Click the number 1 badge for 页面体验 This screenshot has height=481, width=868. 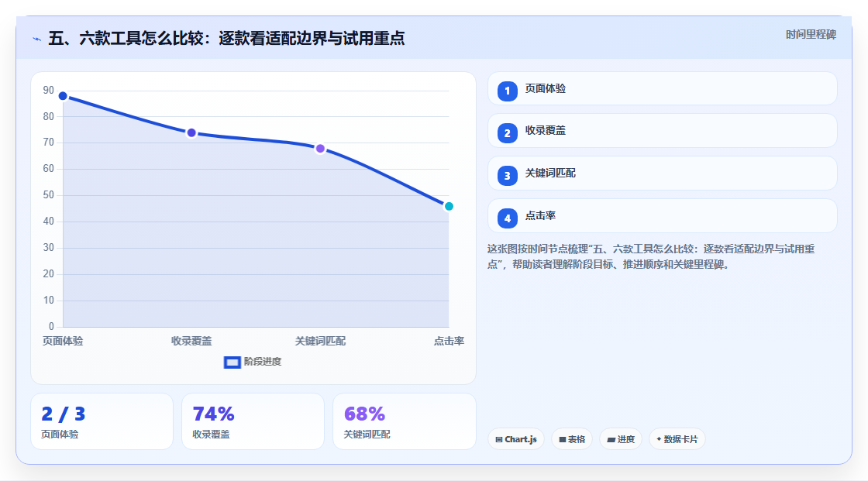[x=507, y=91]
